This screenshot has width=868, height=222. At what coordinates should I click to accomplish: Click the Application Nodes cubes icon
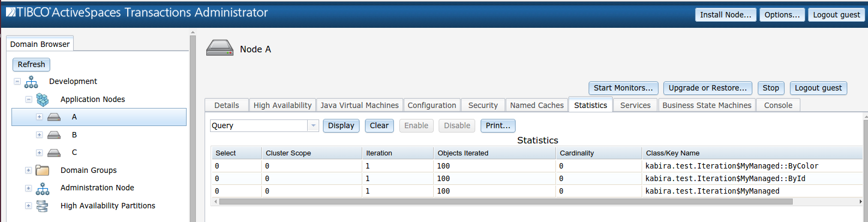(43, 99)
